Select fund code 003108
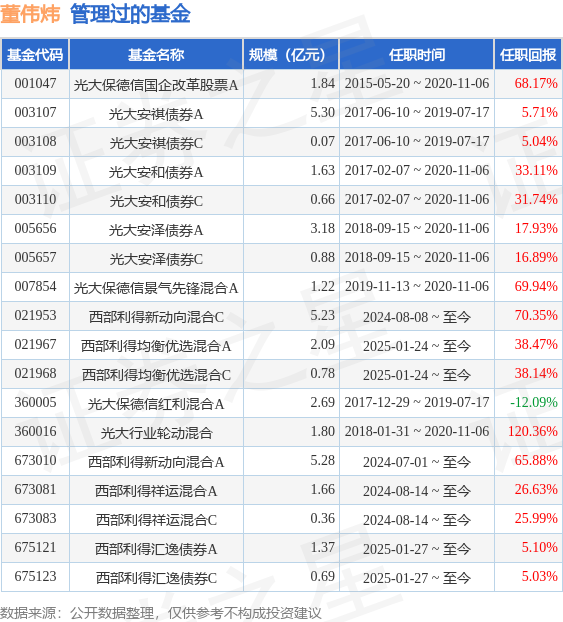This screenshot has height=622, width=563. tap(35, 142)
